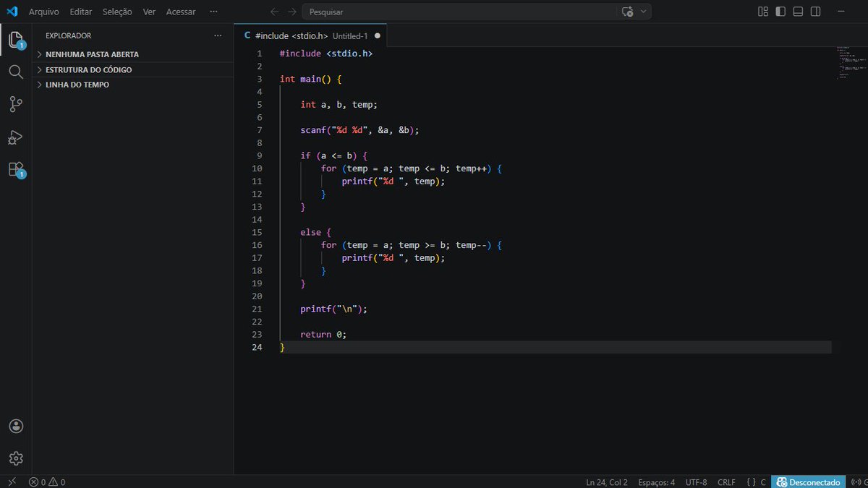Minimize the VS Code window

tap(841, 12)
